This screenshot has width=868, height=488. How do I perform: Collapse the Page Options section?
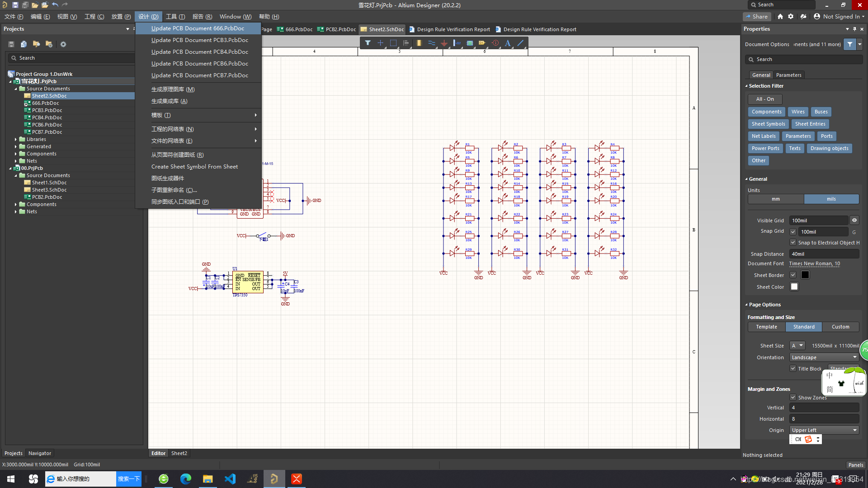pos(746,305)
